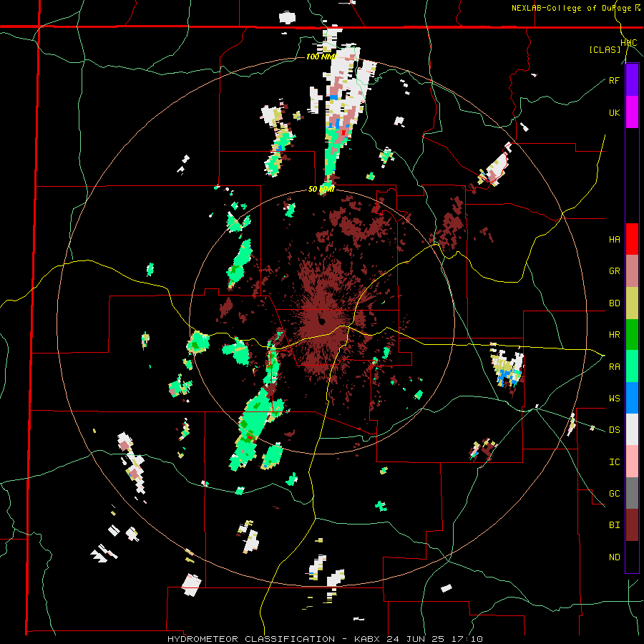Click the HA red legend swatch
Screen dimensions: 644x644
pyautogui.click(x=632, y=239)
